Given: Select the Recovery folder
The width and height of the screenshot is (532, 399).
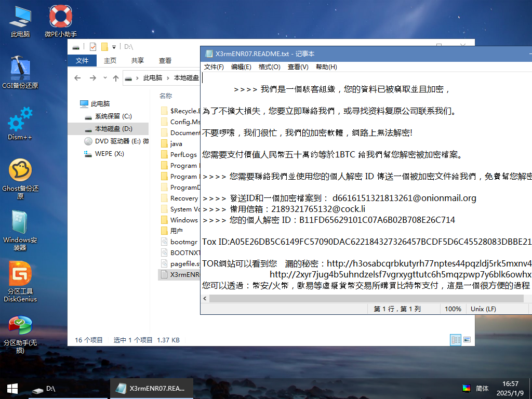Looking at the screenshot, I should point(179,198).
